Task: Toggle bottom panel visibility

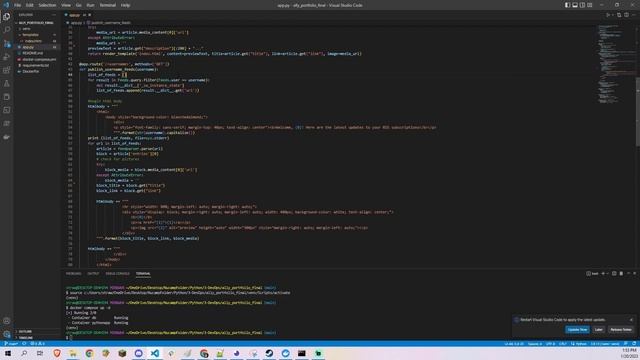Action: point(575,5)
